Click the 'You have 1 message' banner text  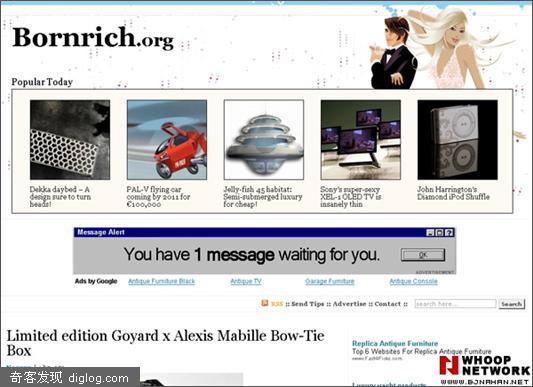coord(252,255)
